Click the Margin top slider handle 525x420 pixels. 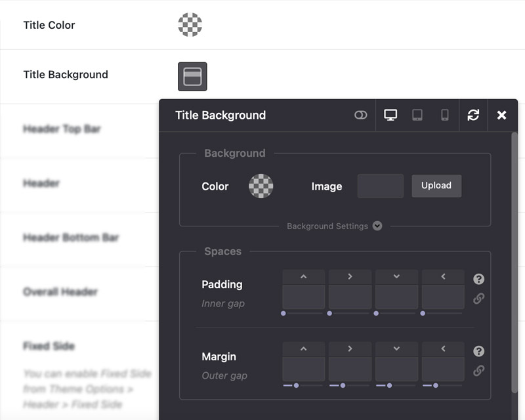(x=296, y=385)
